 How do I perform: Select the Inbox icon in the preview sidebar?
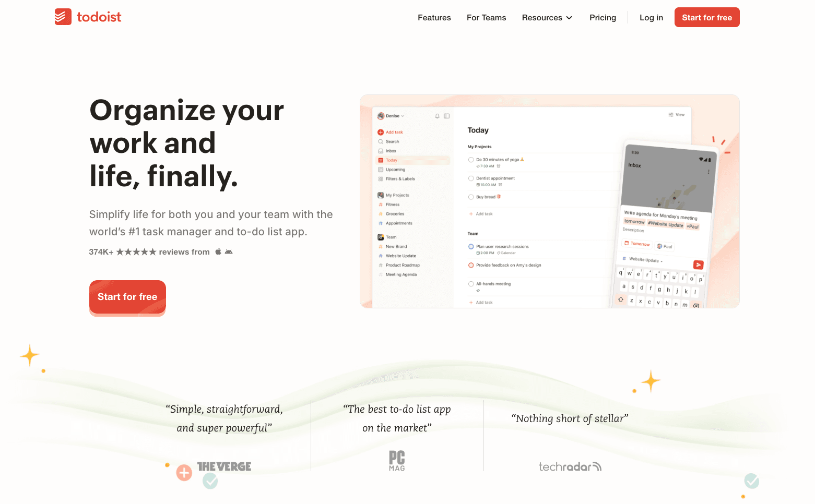click(x=381, y=151)
